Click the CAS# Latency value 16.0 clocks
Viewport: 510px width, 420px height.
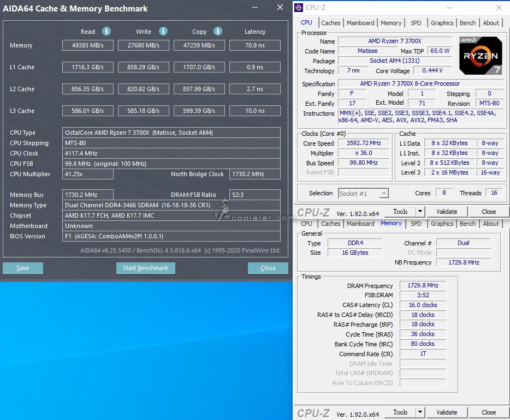tap(423, 305)
